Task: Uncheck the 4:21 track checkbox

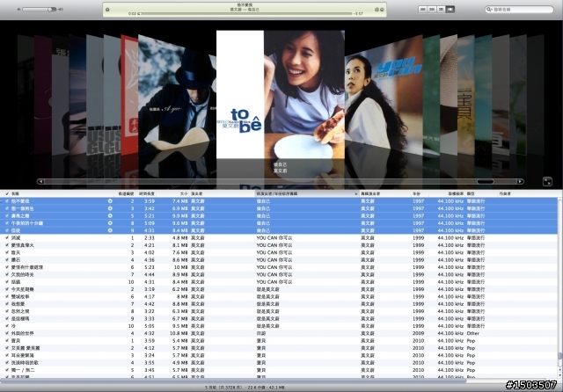Action: pyautogui.click(x=7, y=245)
